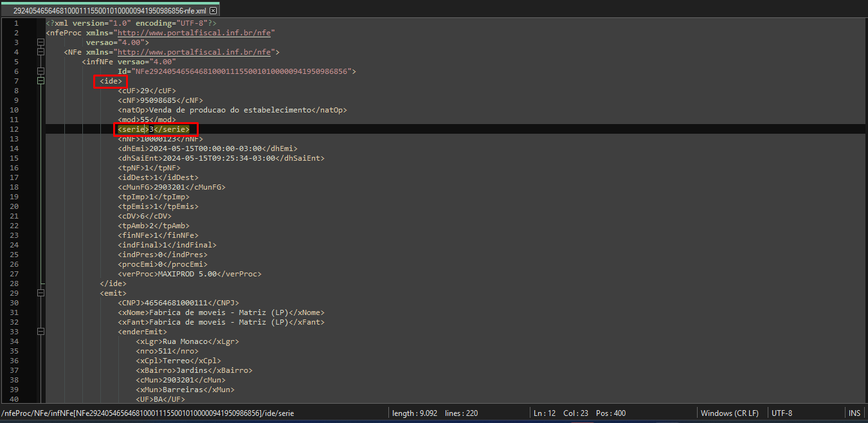The image size is (868, 423).
Task: Collapse the fold marker on line 3
Action: [41, 42]
